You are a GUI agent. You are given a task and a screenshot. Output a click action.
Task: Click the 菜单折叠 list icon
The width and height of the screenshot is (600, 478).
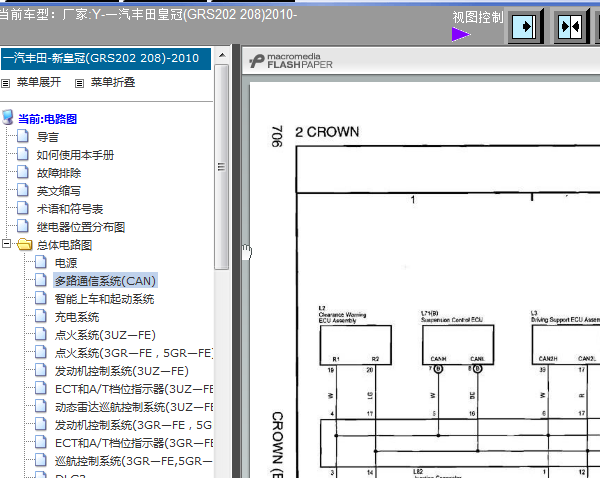79,83
